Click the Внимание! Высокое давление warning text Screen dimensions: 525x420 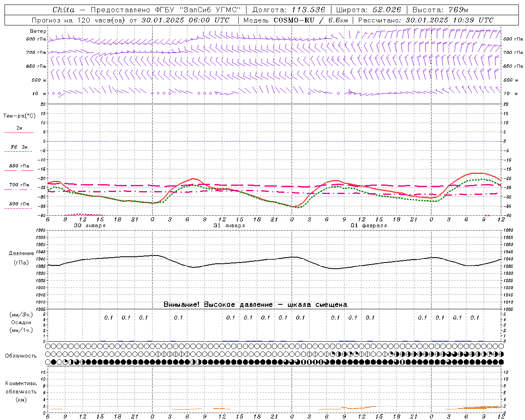point(255,305)
